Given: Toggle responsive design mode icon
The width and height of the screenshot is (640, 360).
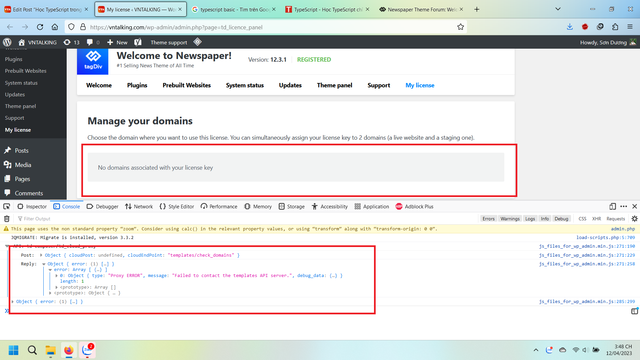Looking at the screenshot, I should point(612,207).
